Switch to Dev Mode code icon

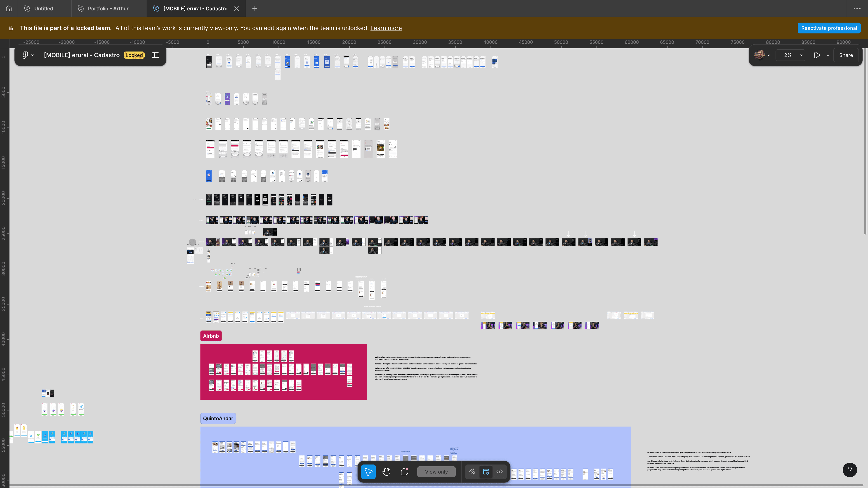(500, 472)
